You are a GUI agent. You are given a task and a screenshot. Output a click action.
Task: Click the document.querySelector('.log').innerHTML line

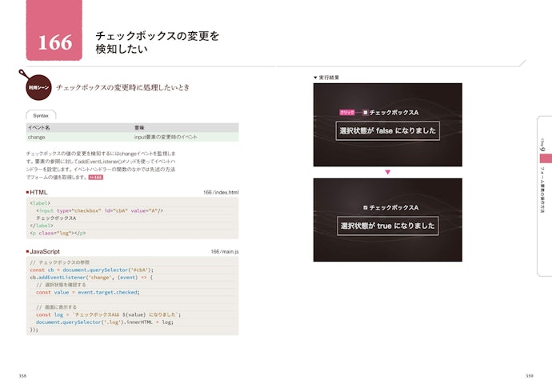pyautogui.click(x=105, y=322)
